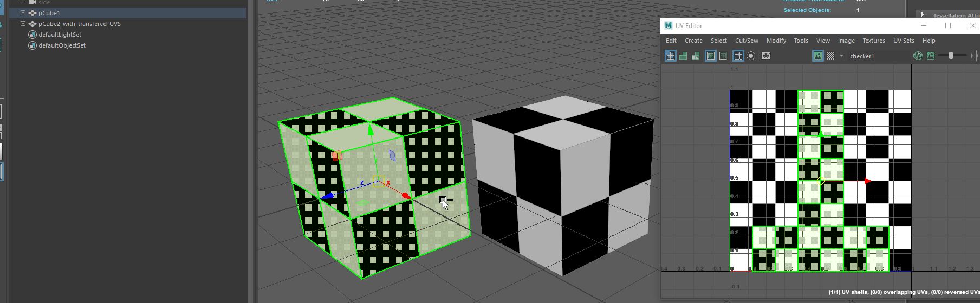Toggle RGB channel display icon
This screenshot has width=980, height=303.
(918, 56)
